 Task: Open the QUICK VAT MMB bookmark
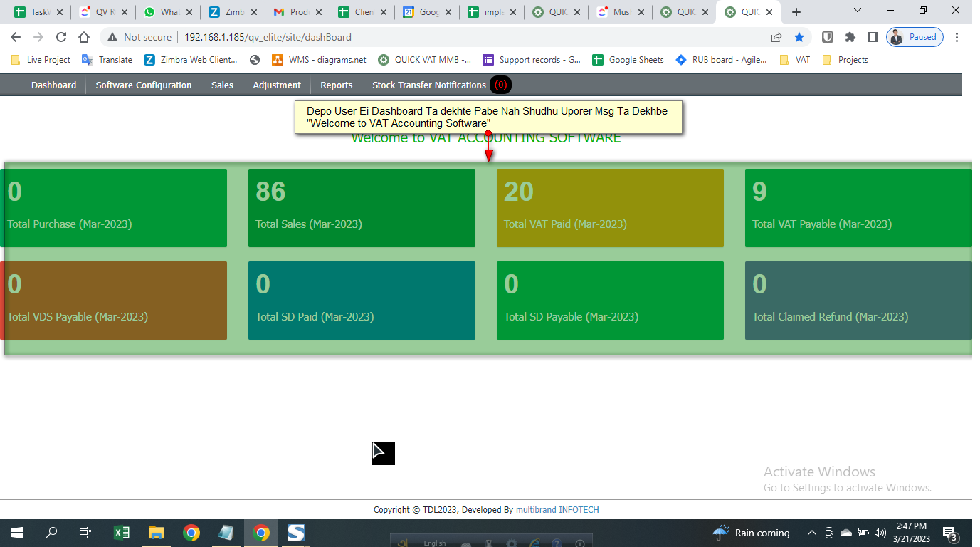click(x=424, y=60)
